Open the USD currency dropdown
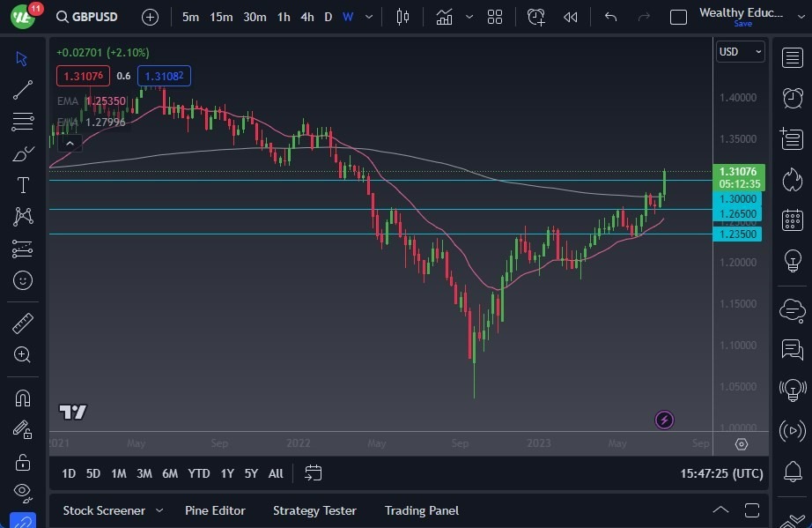Screen dimensions: 812x528 (739, 51)
